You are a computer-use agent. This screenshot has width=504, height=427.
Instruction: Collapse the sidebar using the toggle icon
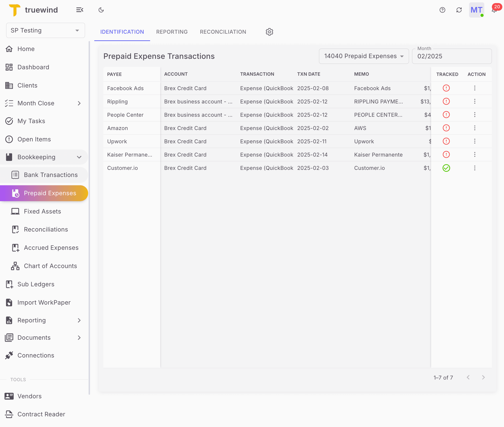coord(80,10)
